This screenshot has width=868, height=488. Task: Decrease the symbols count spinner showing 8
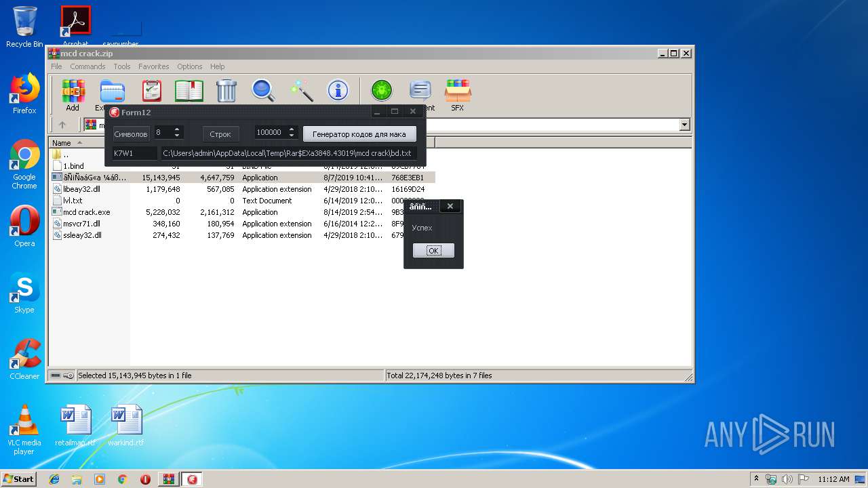177,136
